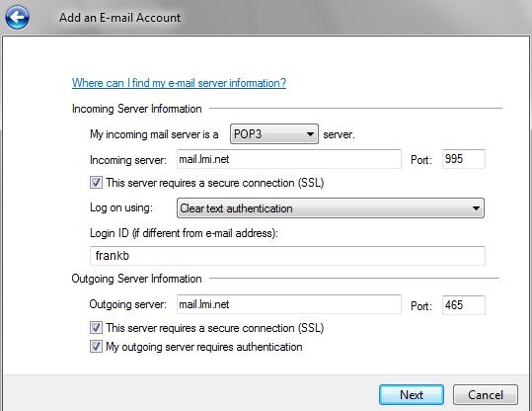Click the 'Outgoing Server Information' section heading

(136, 279)
